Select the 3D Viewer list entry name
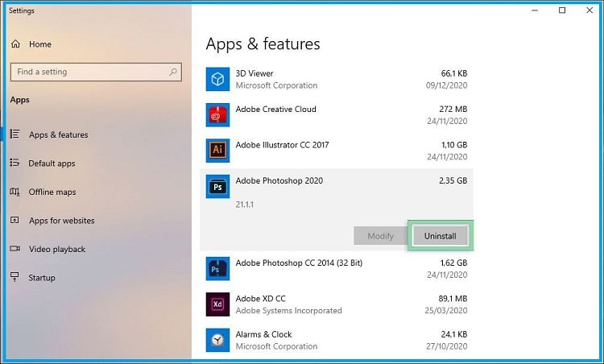 click(254, 73)
